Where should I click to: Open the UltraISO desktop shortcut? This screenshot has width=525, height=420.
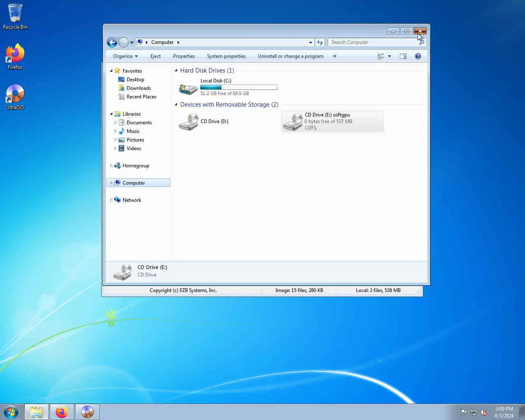[15, 97]
